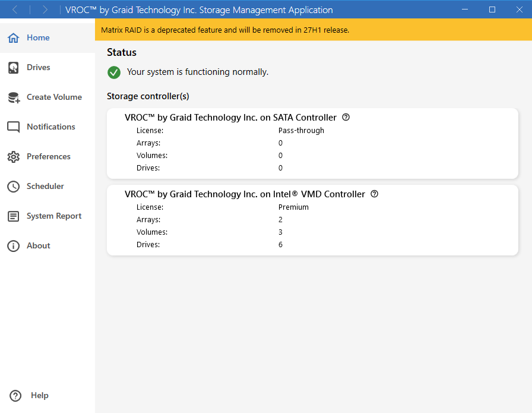Click the VMD License label
Image resolution: width=532 pixels, height=413 pixels.
(x=150, y=207)
